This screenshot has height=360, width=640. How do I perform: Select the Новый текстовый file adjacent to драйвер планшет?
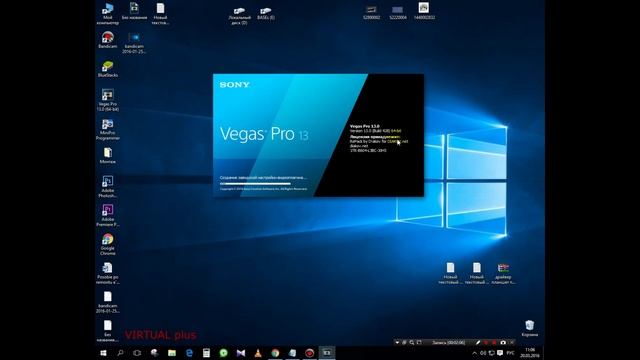(477, 273)
